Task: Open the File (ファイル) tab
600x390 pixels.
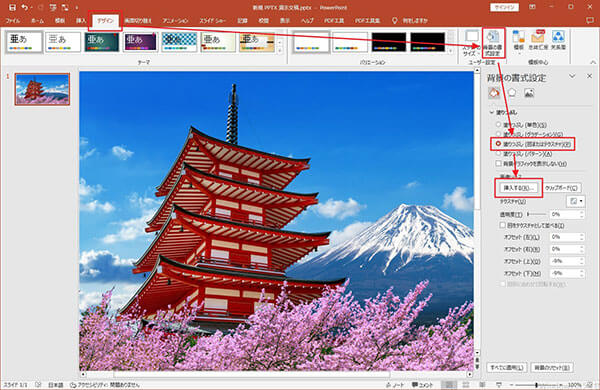Action: (13, 21)
